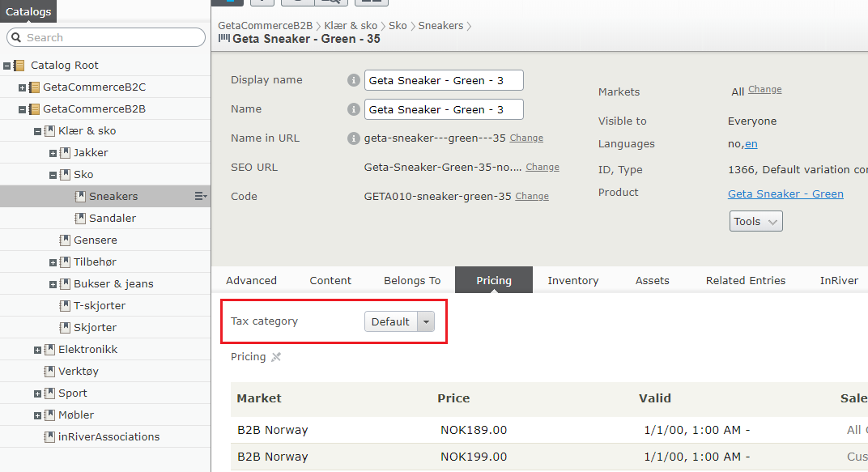Open the Tax category Default dropdown

399,321
